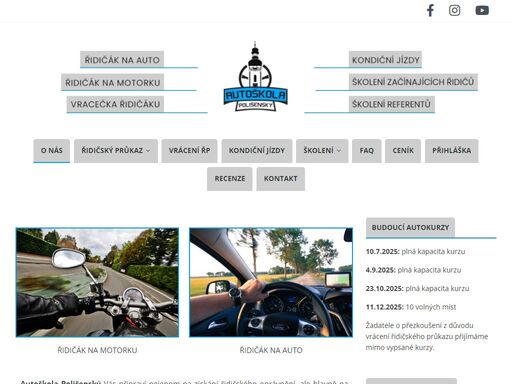Image resolution: width=512 pixels, height=384 pixels.
Task: Click the motorcycle riding photo
Action: point(97,282)
